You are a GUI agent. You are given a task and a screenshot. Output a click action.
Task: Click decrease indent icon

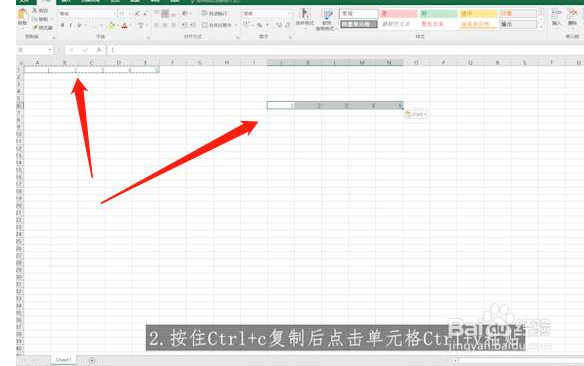point(184,25)
